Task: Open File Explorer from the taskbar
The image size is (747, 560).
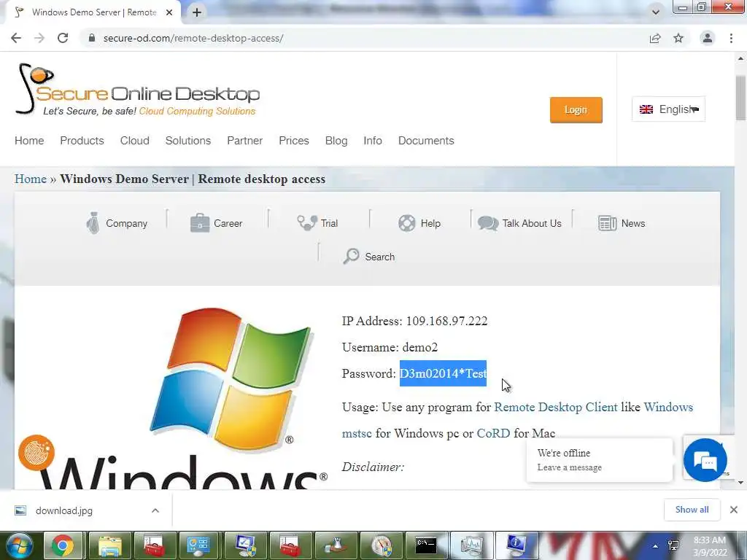Action: (x=109, y=545)
